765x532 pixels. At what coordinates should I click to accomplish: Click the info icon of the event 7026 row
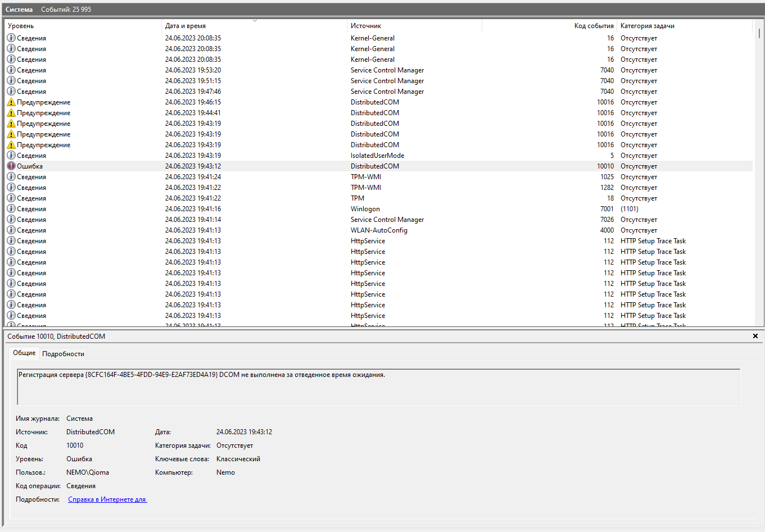point(11,220)
